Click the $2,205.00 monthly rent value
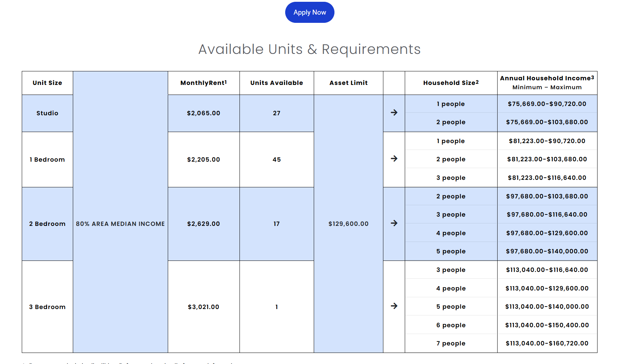Viewport: 625px width, 364px height. (203, 160)
